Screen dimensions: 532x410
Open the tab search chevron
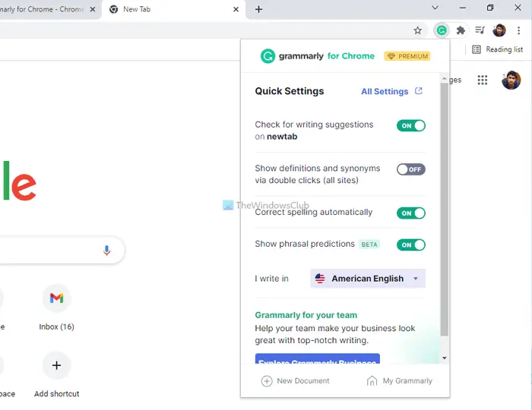click(435, 8)
